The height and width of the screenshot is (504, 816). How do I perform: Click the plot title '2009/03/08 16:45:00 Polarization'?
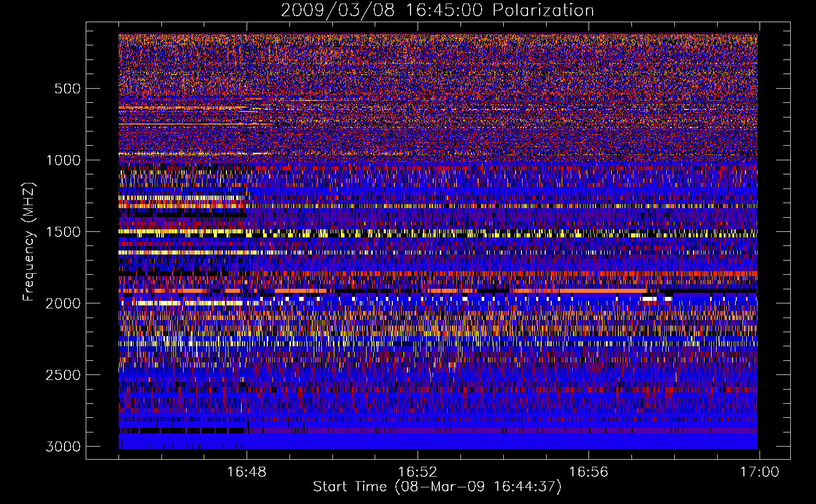pyautogui.click(x=437, y=11)
